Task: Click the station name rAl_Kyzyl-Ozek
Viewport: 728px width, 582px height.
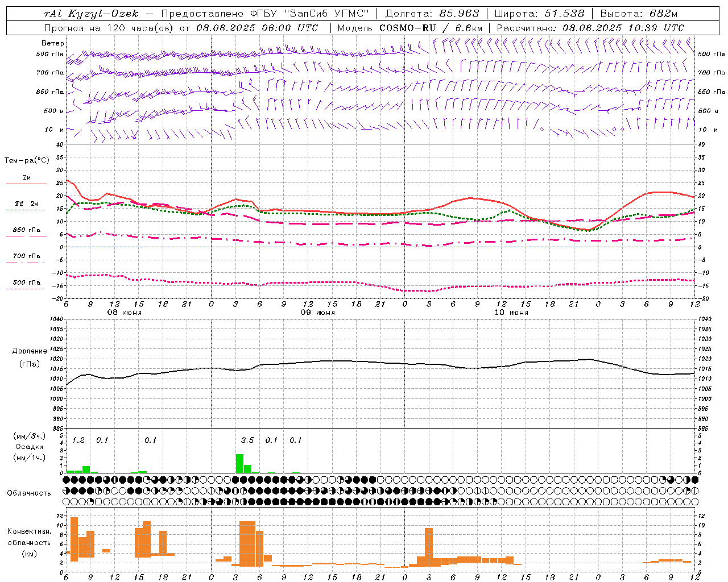Action: (91, 14)
